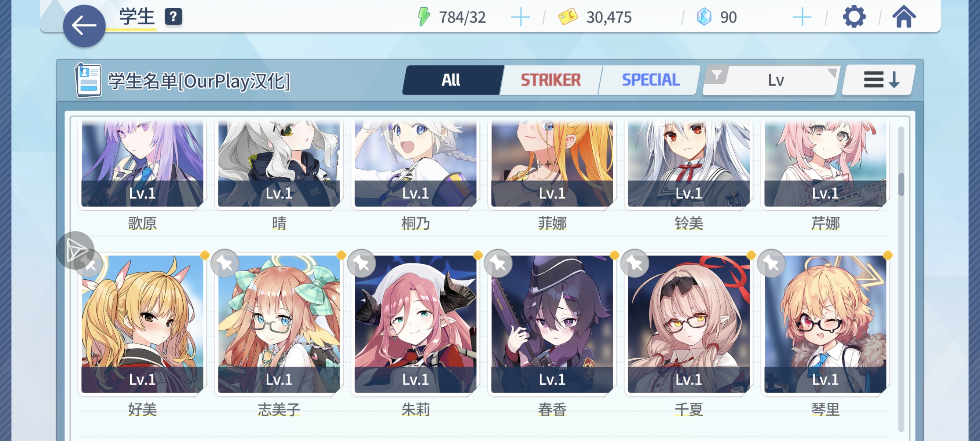Toggle pin on 朱莉 card
The height and width of the screenshot is (441, 980).
coord(361,263)
